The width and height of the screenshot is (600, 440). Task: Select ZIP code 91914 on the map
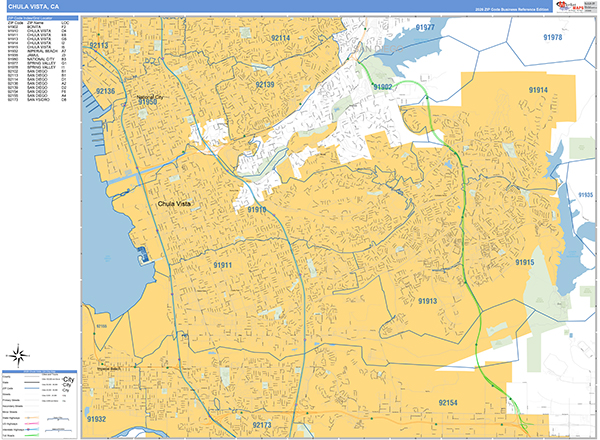point(538,90)
